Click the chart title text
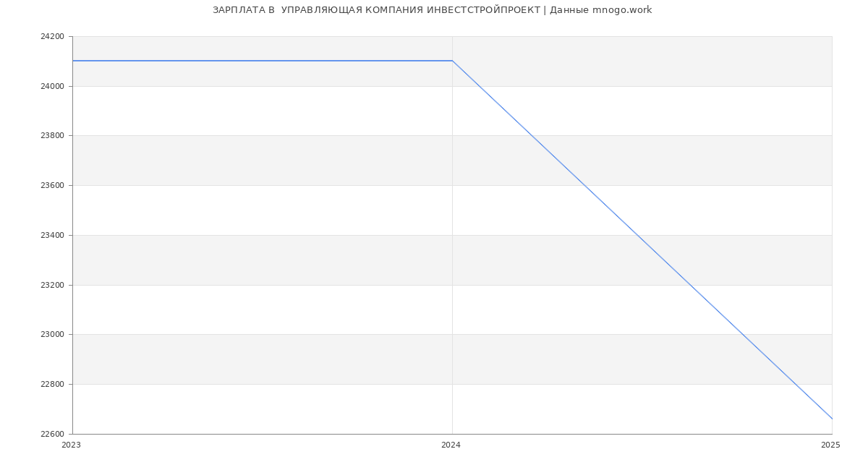Screen dimensions: 868x470 (432, 10)
